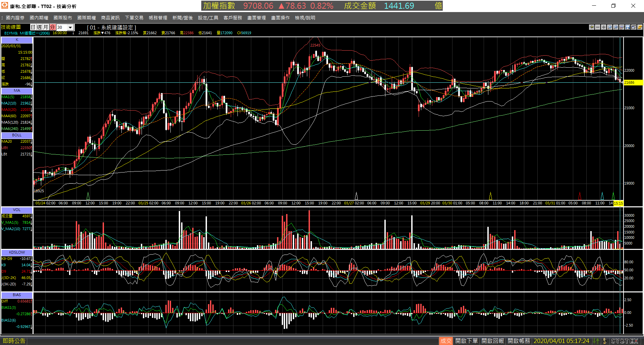644x345 pixels.
Task: Open the 帳務管理 menu
Action: pos(158,18)
